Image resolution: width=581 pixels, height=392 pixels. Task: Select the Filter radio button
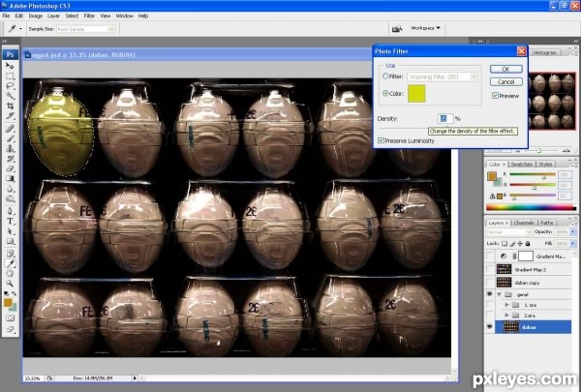pos(385,75)
